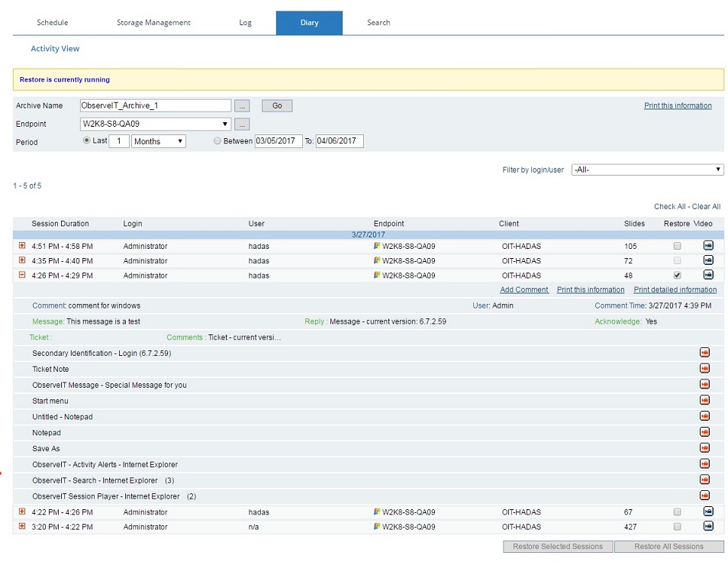Collapse the expanded 4:26 PM session row

pos(22,275)
